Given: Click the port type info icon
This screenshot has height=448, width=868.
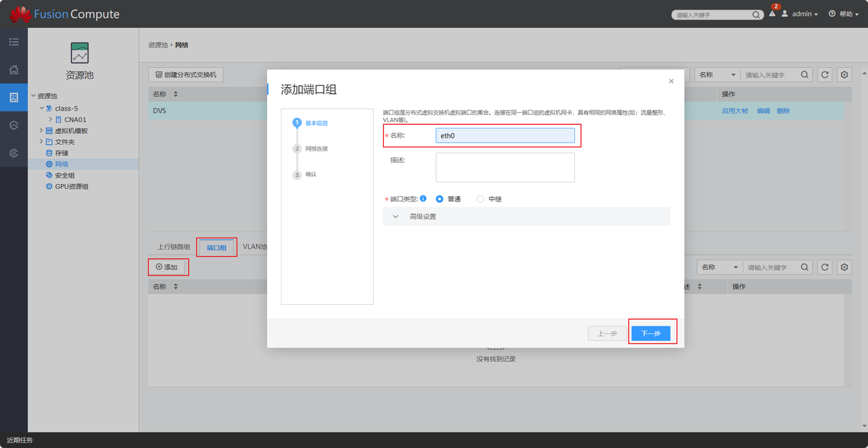Looking at the screenshot, I should [423, 199].
